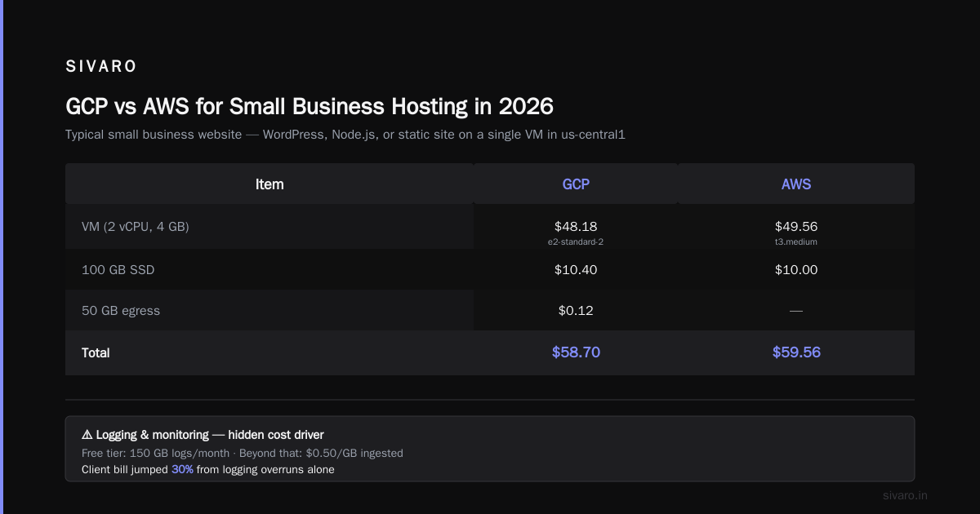Click the AWS column header
Screen dimensions: 980x514
click(796, 184)
